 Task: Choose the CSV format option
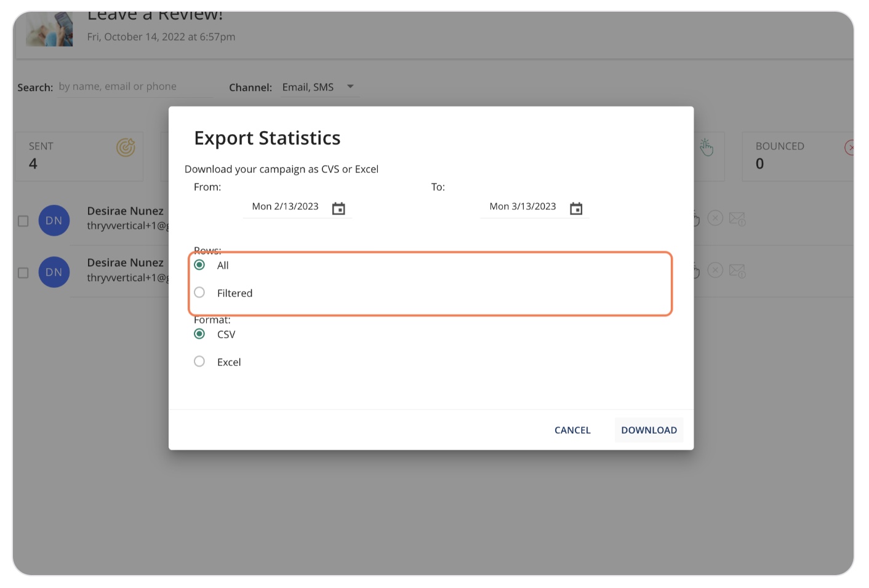click(x=199, y=334)
